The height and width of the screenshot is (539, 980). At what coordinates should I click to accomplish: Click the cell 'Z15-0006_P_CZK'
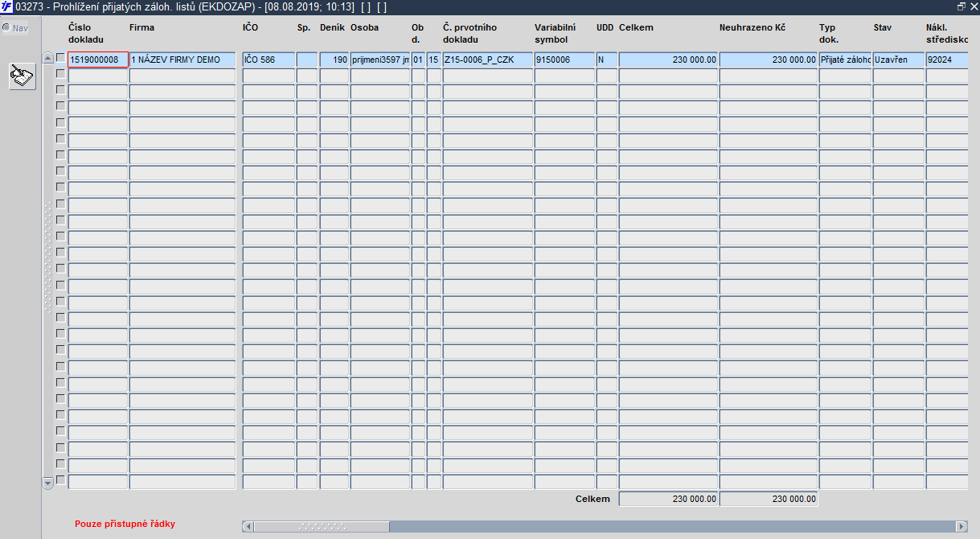pyautogui.click(x=487, y=60)
